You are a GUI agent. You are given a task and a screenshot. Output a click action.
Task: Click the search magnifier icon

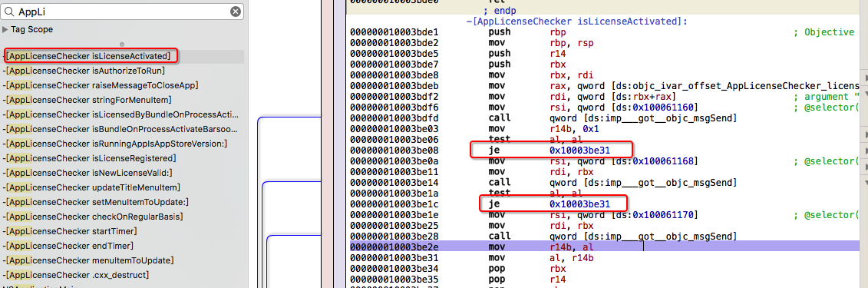10,12
